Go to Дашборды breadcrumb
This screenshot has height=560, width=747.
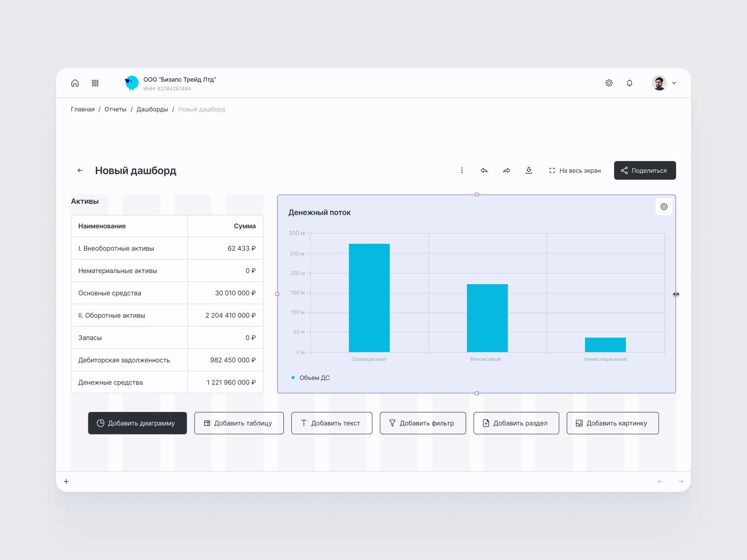pos(152,109)
